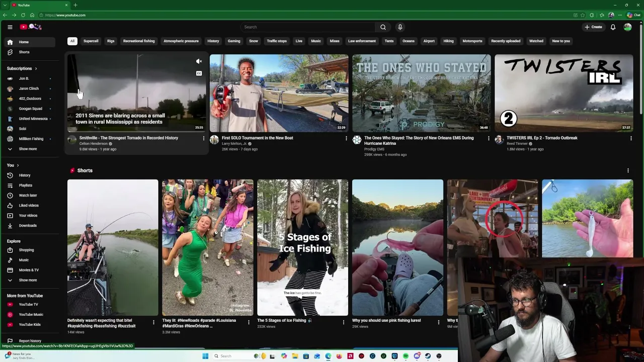Open the You section chevron

(x=18, y=165)
